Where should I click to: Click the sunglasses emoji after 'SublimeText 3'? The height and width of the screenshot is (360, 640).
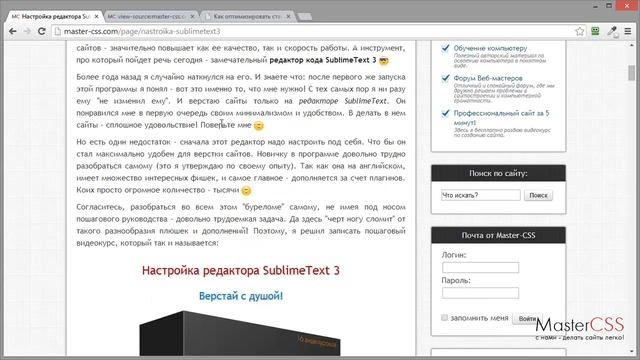[384, 61]
